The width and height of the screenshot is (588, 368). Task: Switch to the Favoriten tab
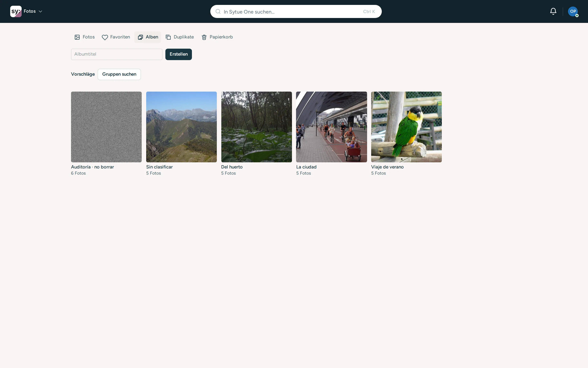116,37
